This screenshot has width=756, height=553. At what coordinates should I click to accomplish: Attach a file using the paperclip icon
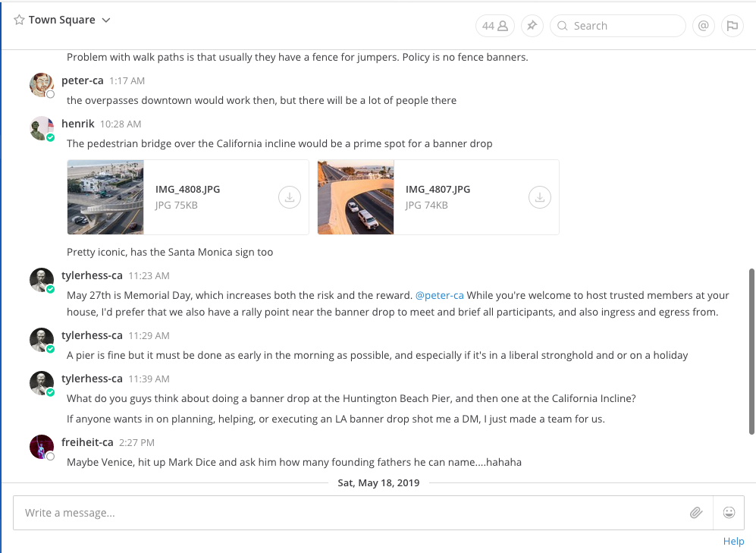click(696, 513)
